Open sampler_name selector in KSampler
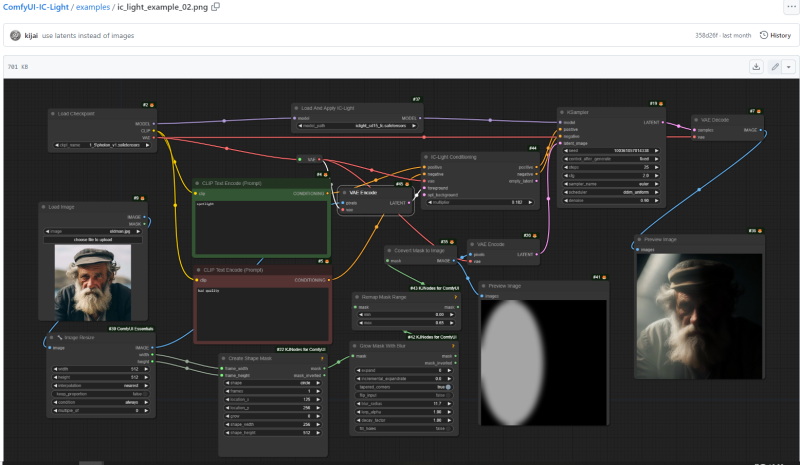Image resolution: width=800 pixels, height=465 pixels. tap(611, 184)
